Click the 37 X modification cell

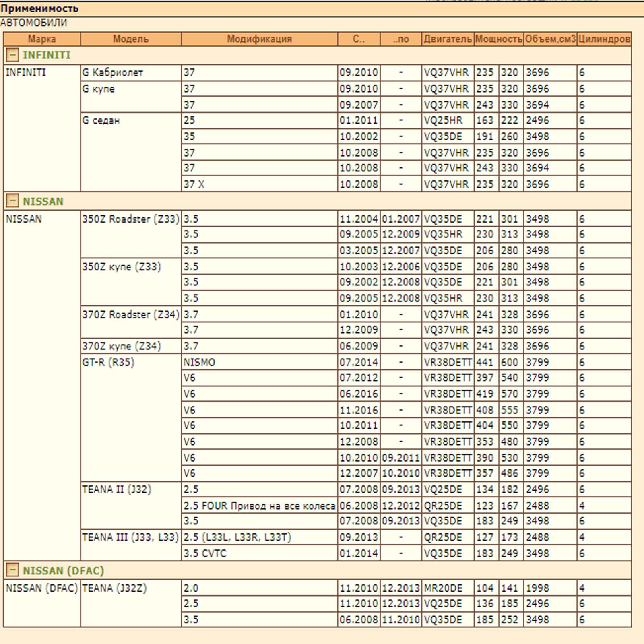[x=194, y=184]
